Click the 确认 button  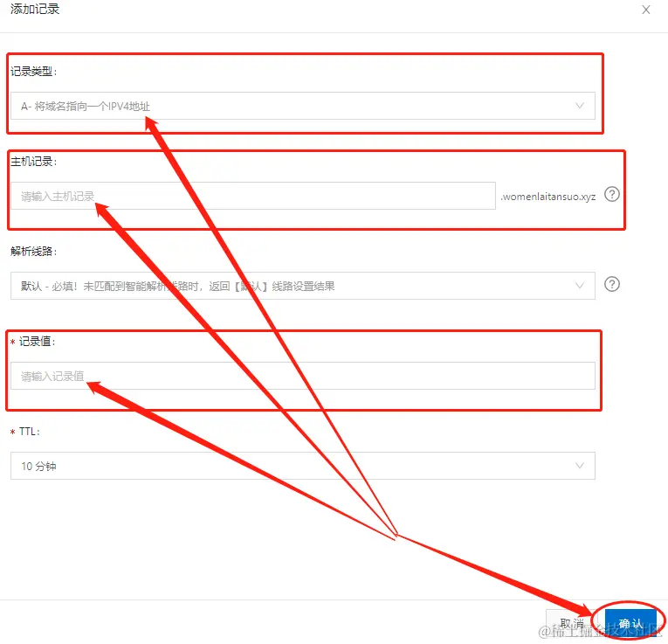tap(630, 624)
